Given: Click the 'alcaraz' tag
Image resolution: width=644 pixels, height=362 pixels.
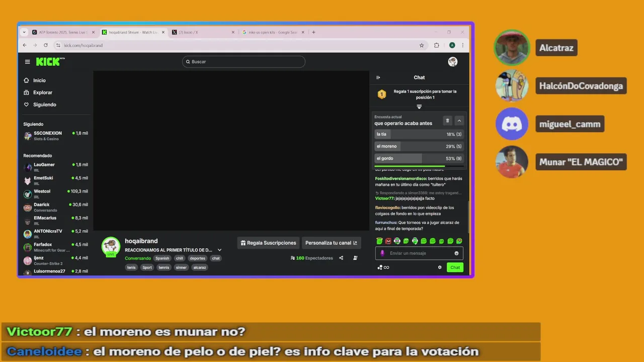Looking at the screenshot, I should coord(200,267).
